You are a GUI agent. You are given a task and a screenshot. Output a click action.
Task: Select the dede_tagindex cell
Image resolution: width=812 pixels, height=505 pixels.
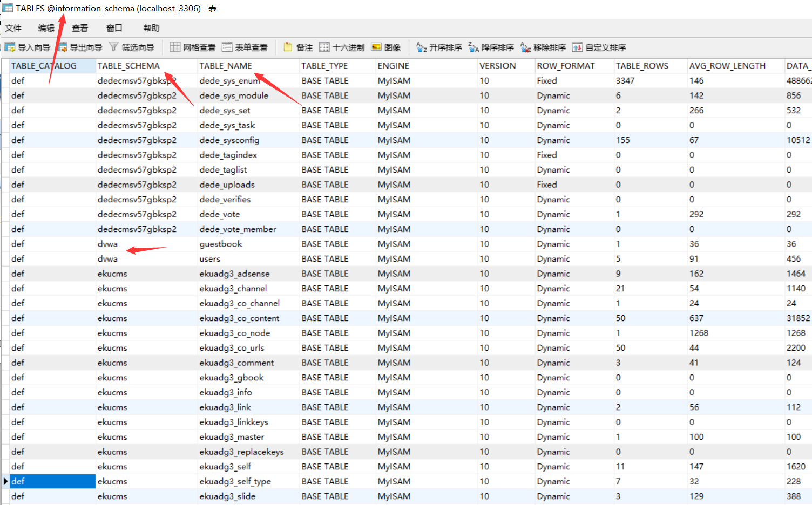pos(249,155)
